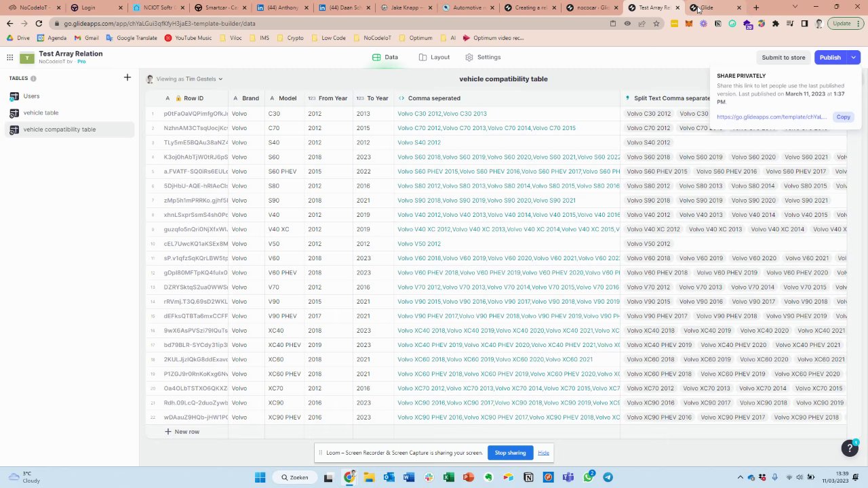Screen dimensions: 868x488
Task: Click the share page icon in address bar
Action: point(642,24)
